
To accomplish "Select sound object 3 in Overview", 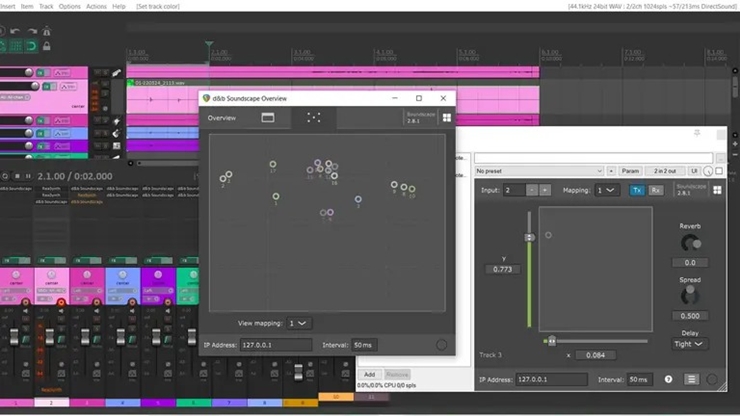I will [x=358, y=199].
